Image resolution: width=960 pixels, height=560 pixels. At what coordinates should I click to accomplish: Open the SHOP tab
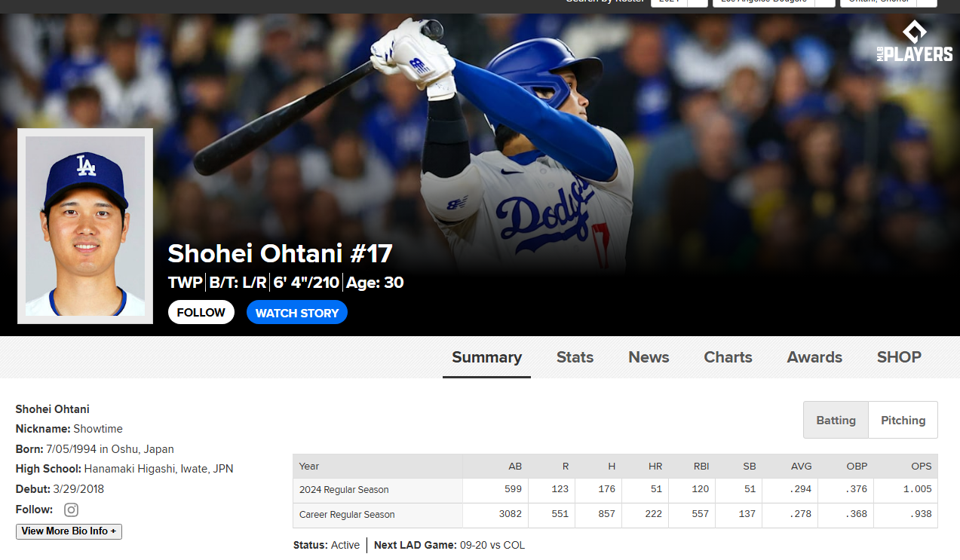coord(899,357)
